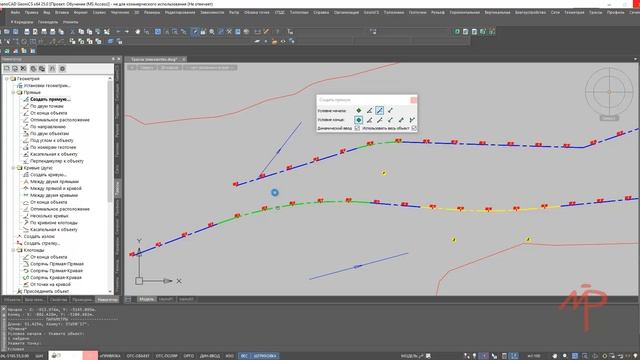The height and width of the screenshot is (360, 640).
Task: Click the view compass in drawing corner
Action: tap(609, 92)
